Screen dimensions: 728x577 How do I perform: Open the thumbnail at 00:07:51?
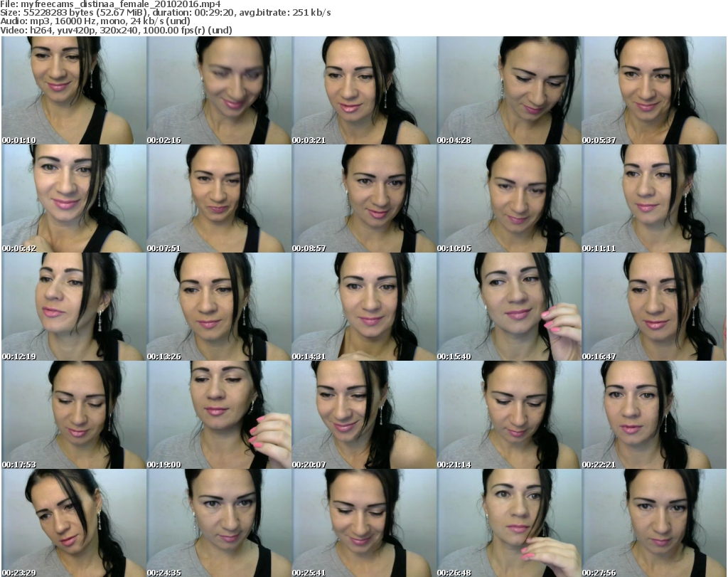(x=219, y=198)
